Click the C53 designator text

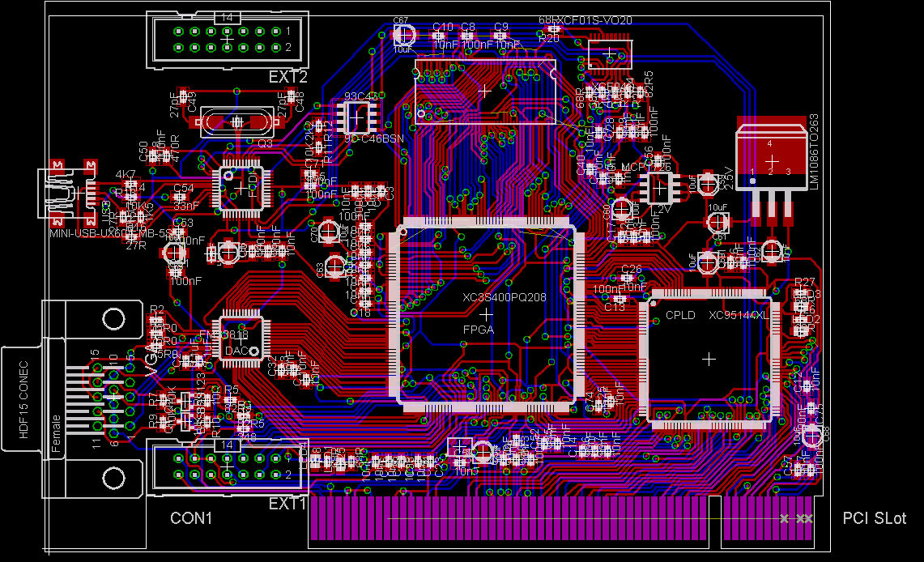(x=183, y=223)
